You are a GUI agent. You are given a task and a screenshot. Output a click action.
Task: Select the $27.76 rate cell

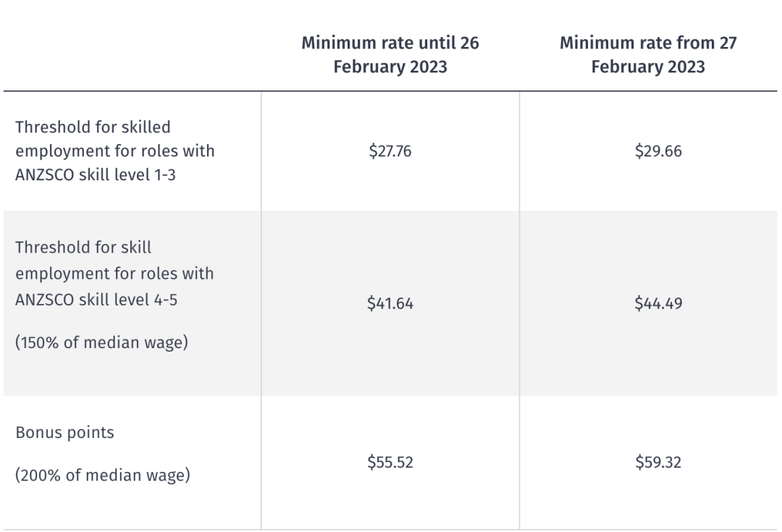click(390, 151)
